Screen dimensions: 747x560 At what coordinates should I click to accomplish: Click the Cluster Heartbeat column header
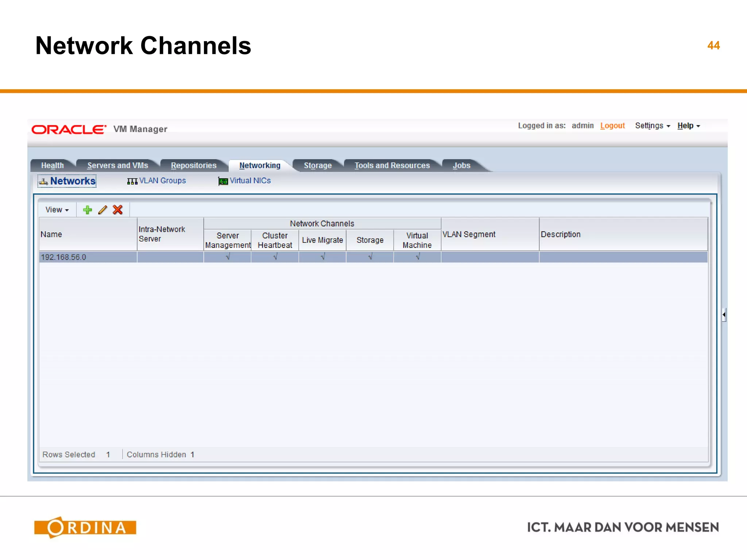pos(275,240)
